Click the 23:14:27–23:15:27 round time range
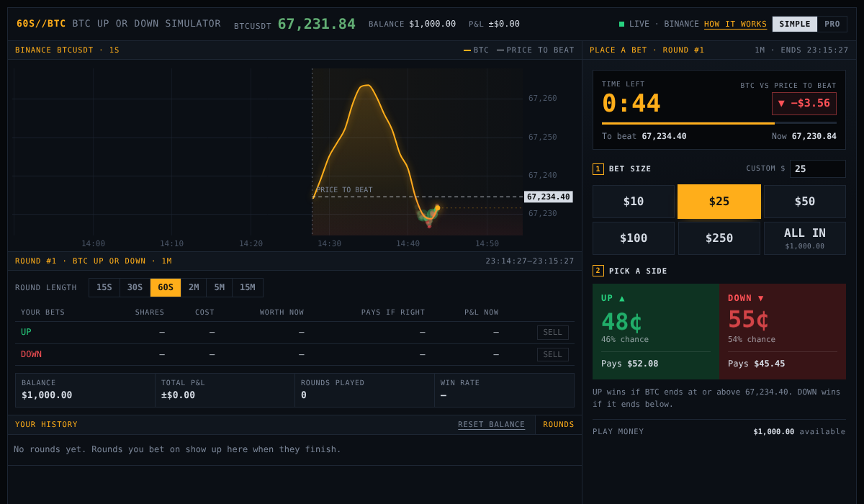Image resolution: width=864 pixels, height=504 pixels. coord(530,261)
